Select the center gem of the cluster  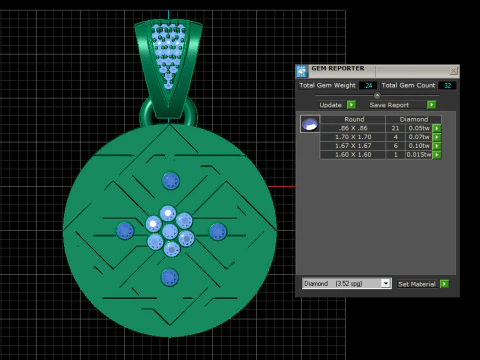tap(170, 231)
